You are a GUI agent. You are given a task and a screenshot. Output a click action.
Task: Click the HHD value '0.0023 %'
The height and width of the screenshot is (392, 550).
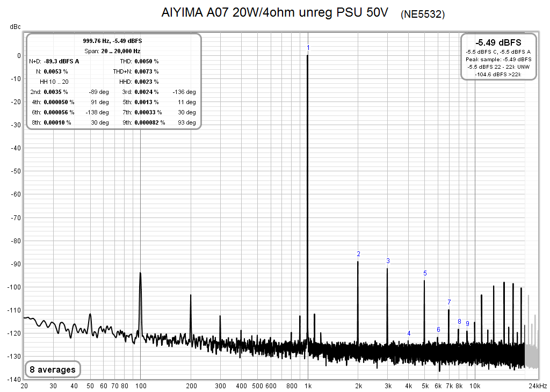(x=147, y=82)
